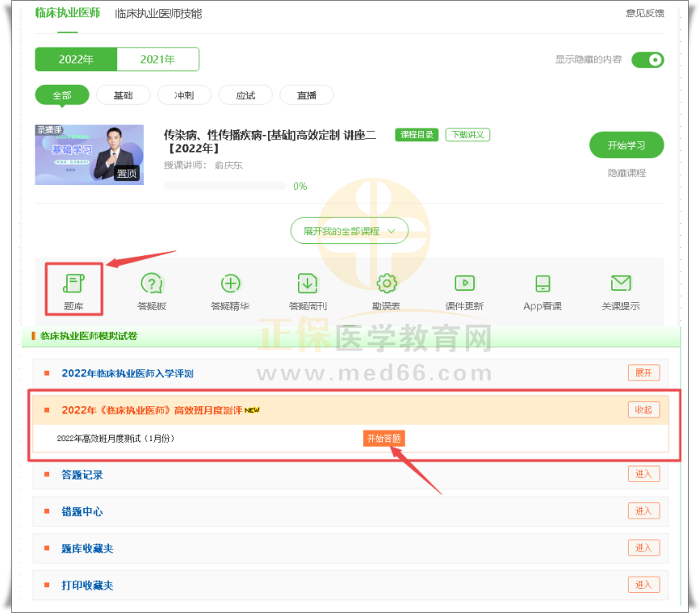
Task: Expand the 2022年临床执业医师入学评测 section
Action: click(x=643, y=373)
